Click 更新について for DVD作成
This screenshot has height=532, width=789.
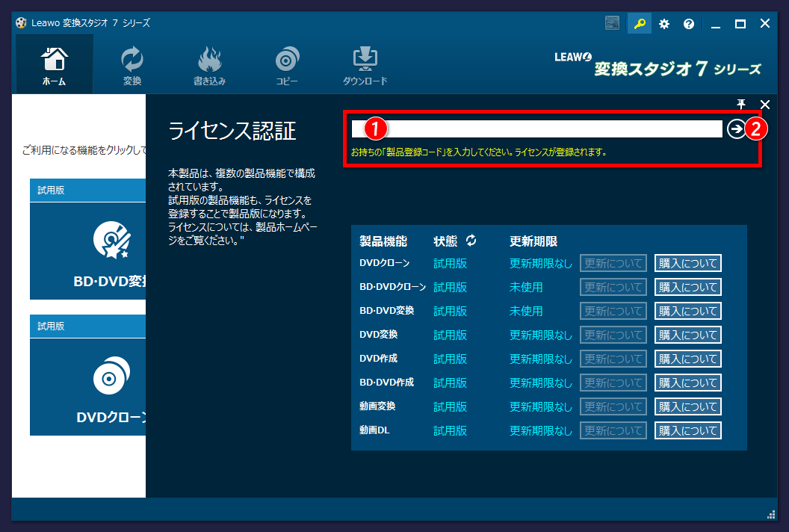pos(613,359)
